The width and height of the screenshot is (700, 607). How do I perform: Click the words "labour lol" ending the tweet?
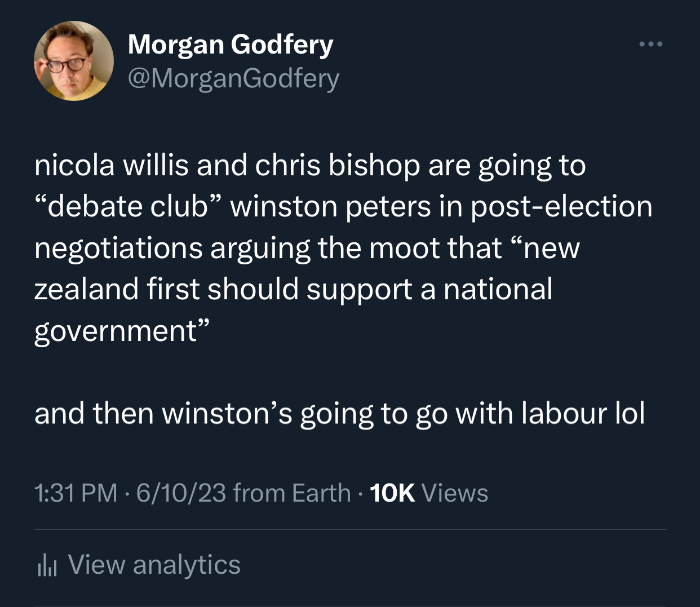click(x=583, y=414)
